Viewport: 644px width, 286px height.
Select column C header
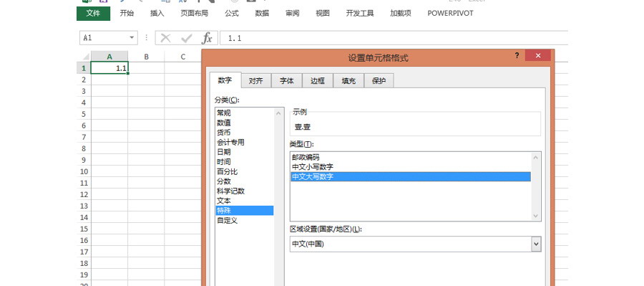pyautogui.click(x=182, y=57)
